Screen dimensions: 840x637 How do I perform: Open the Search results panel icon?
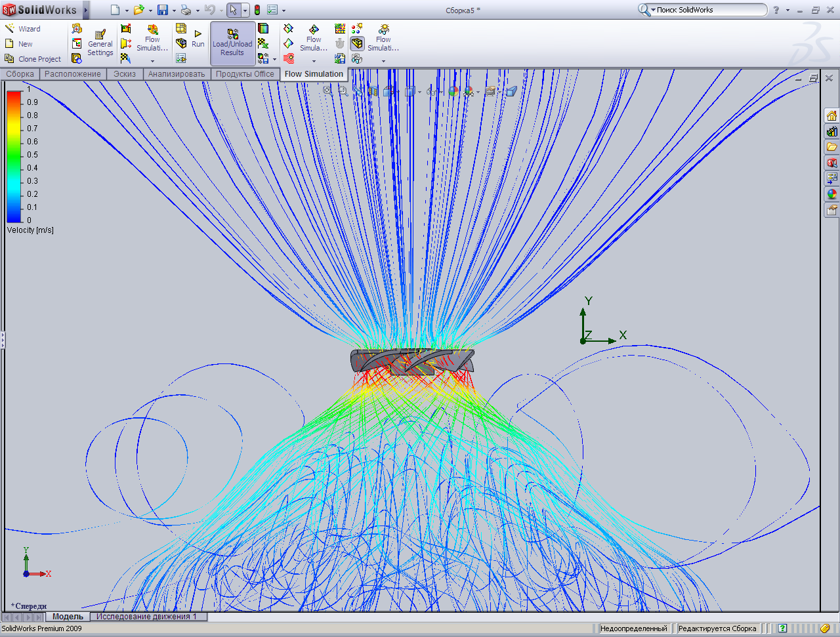tap(832, 163)
